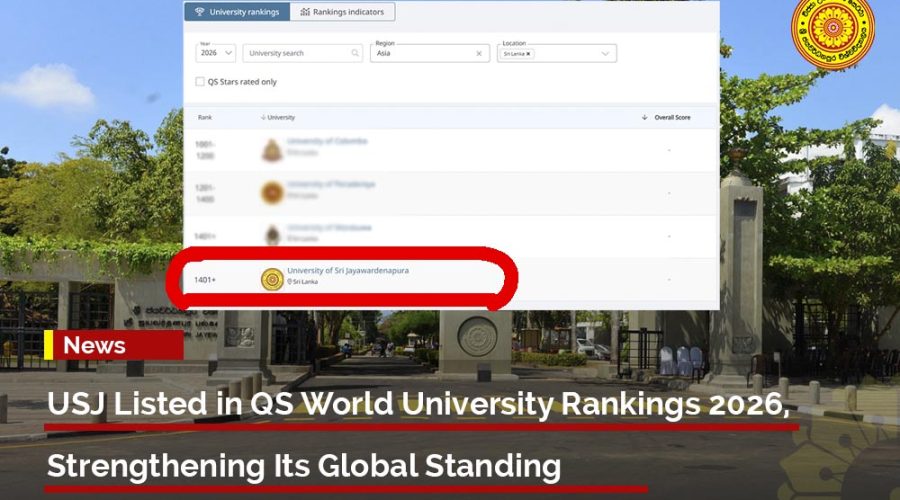The height and width of the screenshot is (500, 900).
Task: Expand the Year 2026 dropdown
Action: [215, 53]
